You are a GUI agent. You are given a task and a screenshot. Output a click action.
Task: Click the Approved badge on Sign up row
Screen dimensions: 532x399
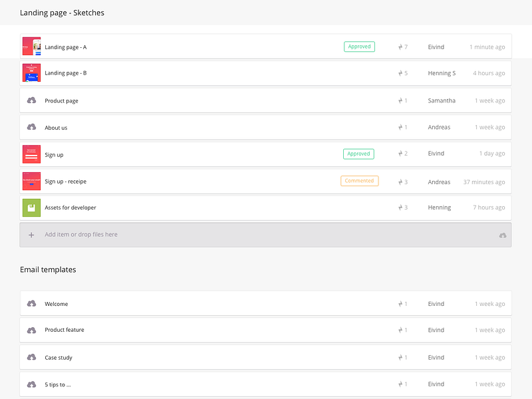[358, 154]
